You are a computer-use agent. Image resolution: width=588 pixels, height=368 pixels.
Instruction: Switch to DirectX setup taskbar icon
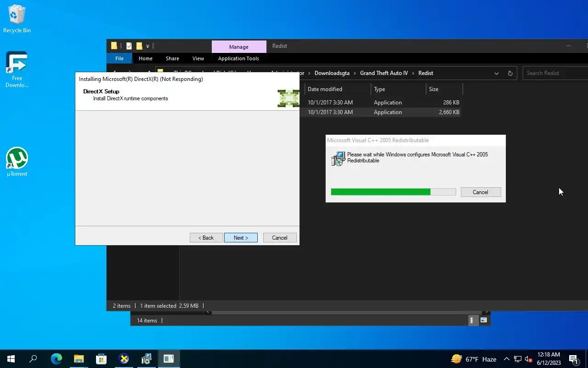click(124, 359)
